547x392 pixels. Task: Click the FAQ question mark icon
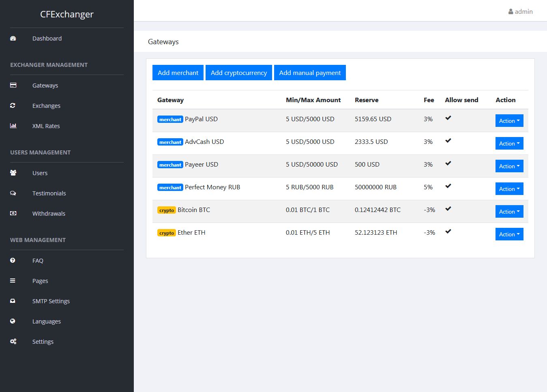click(x=13, y=260)
